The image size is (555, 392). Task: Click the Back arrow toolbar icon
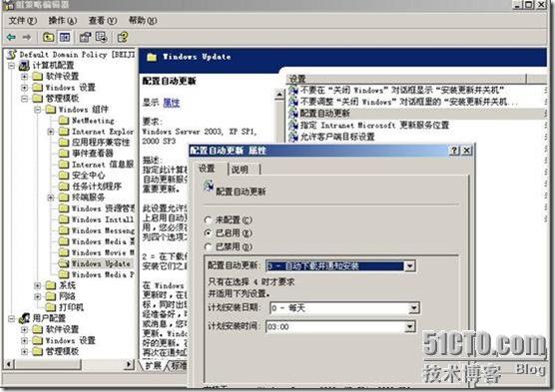tap(11, 37)
